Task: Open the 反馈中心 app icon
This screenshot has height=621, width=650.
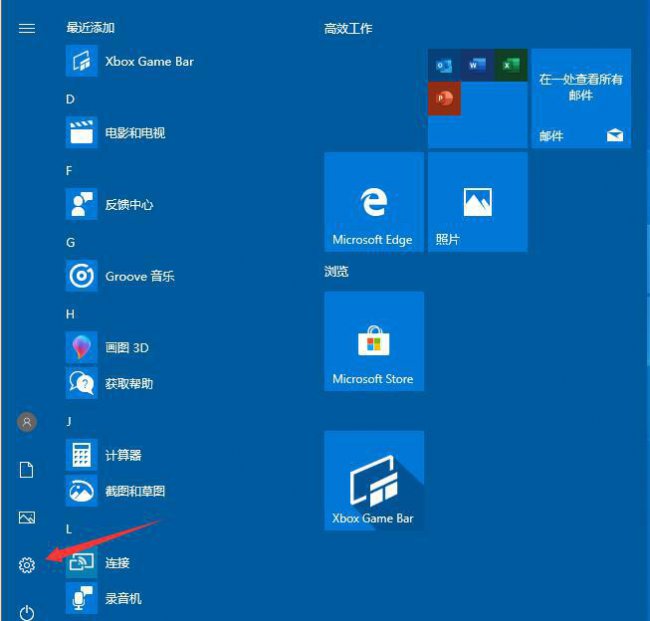Action: click(x=82, y=204)
